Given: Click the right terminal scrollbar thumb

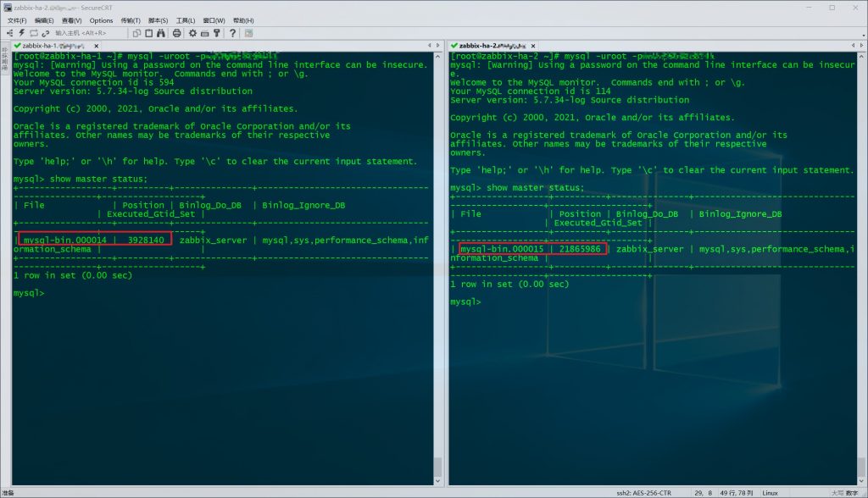Looking at the screenshot, I should 862,467.
